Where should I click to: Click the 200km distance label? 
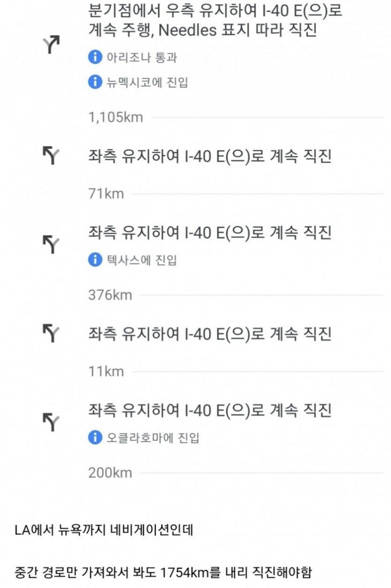(110, 472)
